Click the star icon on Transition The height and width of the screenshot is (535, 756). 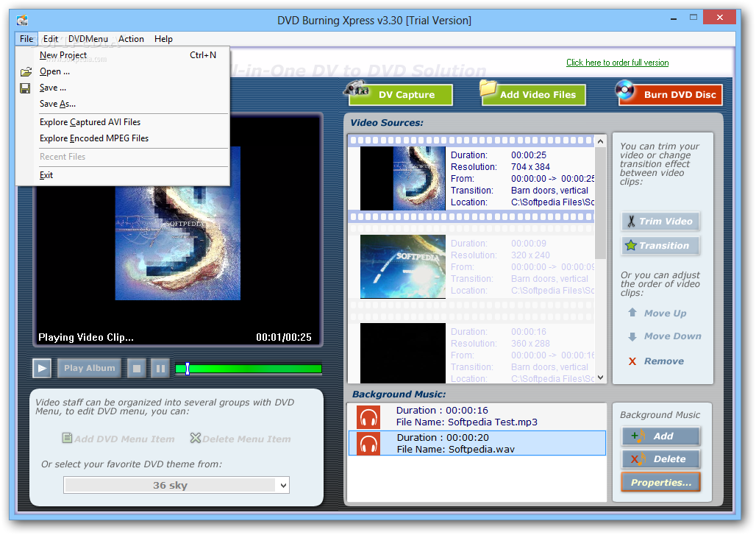[631, 245]
